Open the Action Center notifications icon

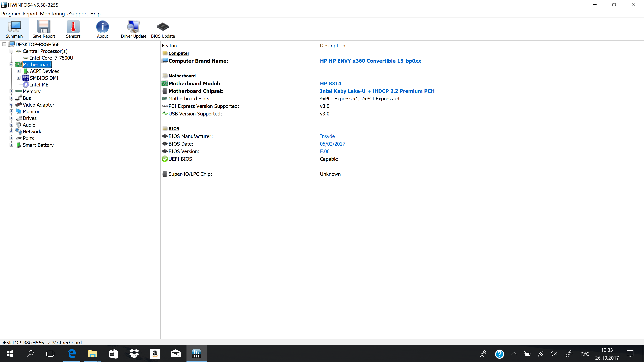[630, 353]
